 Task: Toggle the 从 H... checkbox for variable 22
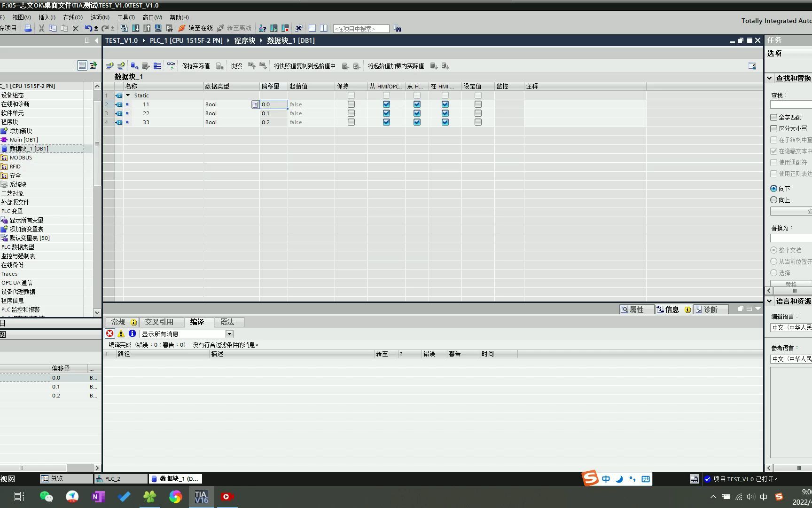[417, 113]
